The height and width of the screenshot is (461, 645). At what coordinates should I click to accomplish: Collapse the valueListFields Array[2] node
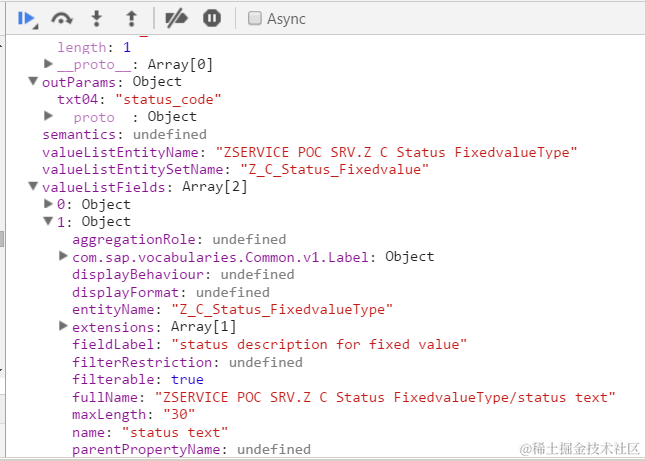coord(33,186)
